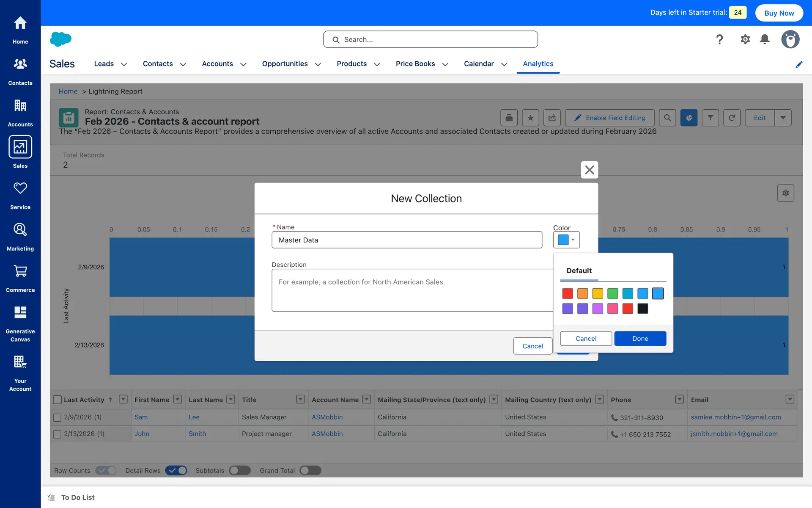Expand the Leads nav dropdown chevron
Viewport: 812px width, 508px height.
click(124, 64)
